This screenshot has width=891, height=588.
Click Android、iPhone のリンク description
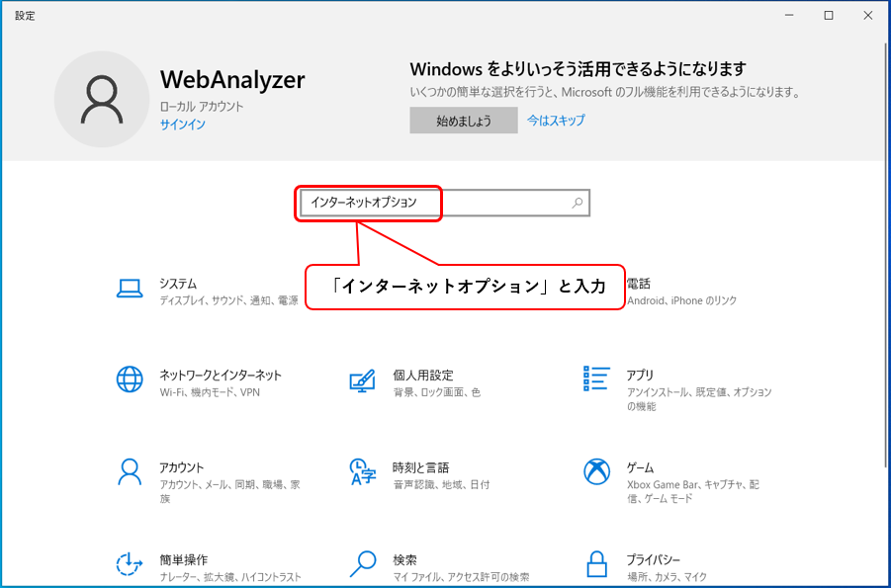(x=682, y=300)
